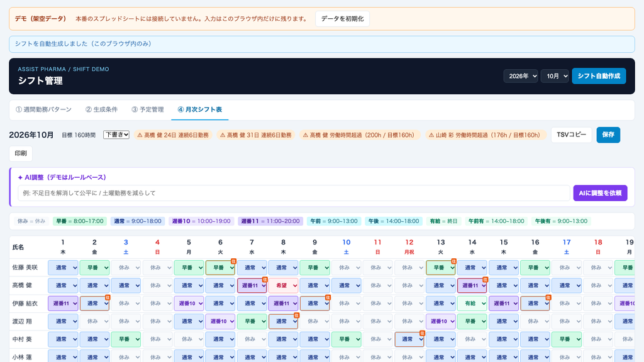This screenshot has width=644, height=362.
Task: Open 中村 葵's day 10 早番 shift dropdown
Action: coord(347,340)
